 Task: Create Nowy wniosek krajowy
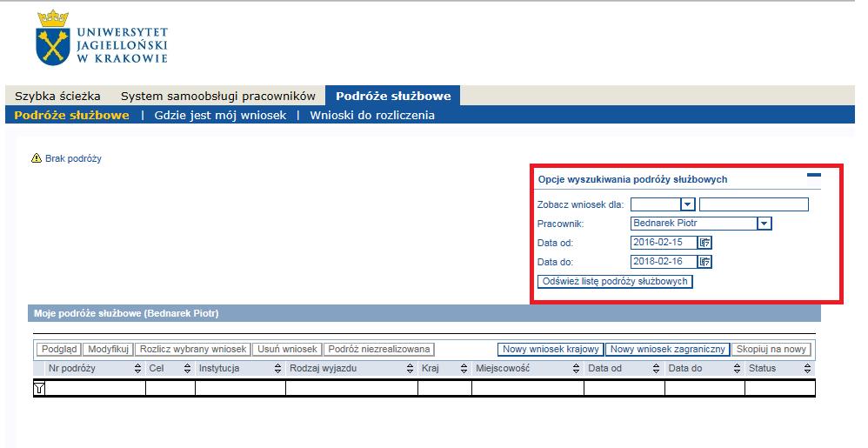pyautogui.click(x=551, y=350)
